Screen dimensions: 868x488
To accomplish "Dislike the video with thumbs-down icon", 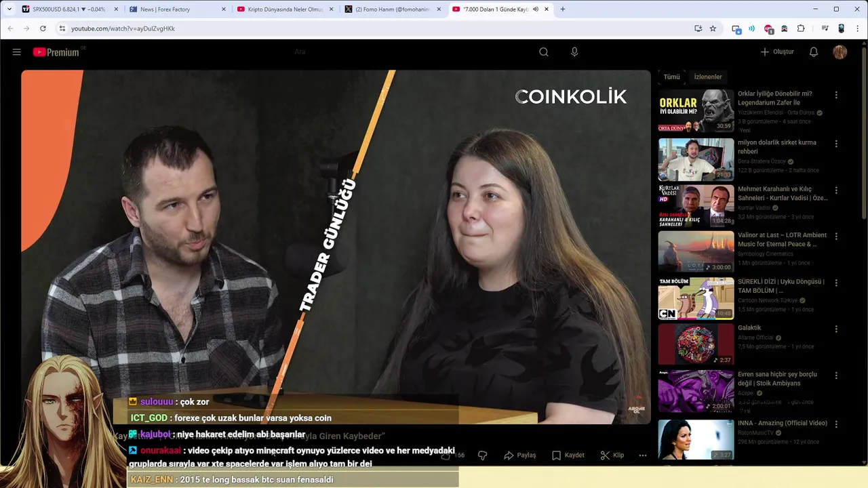I will pyautogui.click(x=483, y=455).
